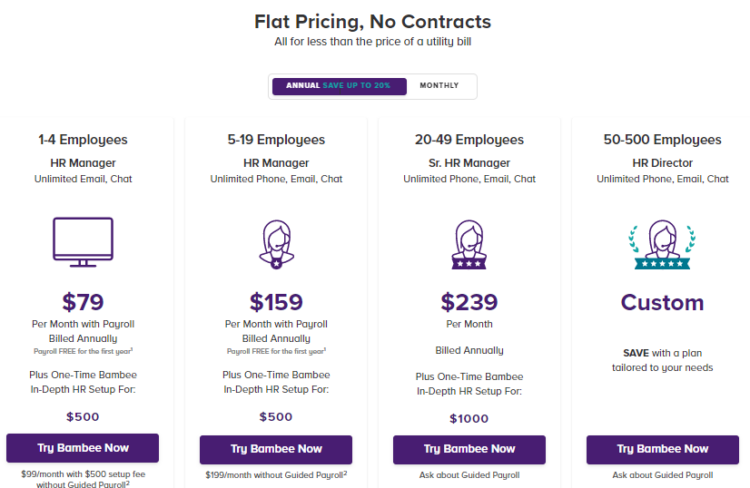Try Bambee Now for 1-4 Employees plan
This screenshot has height=488, width=750.
point(83,448)
